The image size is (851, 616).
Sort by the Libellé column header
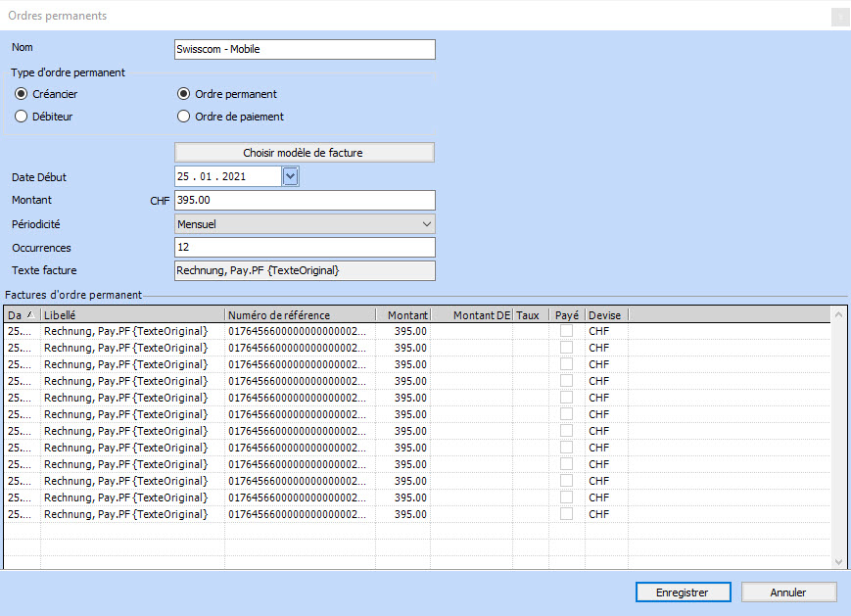pyautogui.click(x=132, y=315)
